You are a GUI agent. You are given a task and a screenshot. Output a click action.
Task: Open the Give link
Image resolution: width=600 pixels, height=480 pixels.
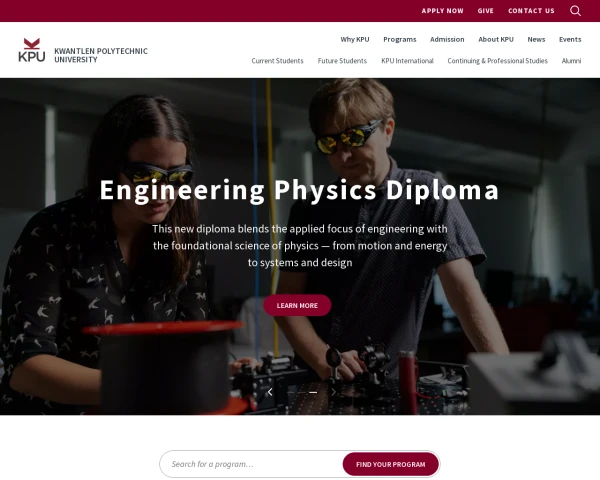click(486, 11)
